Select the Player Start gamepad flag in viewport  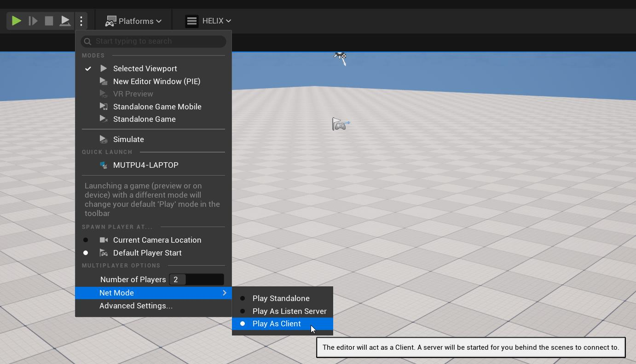[x=340, y=124]
